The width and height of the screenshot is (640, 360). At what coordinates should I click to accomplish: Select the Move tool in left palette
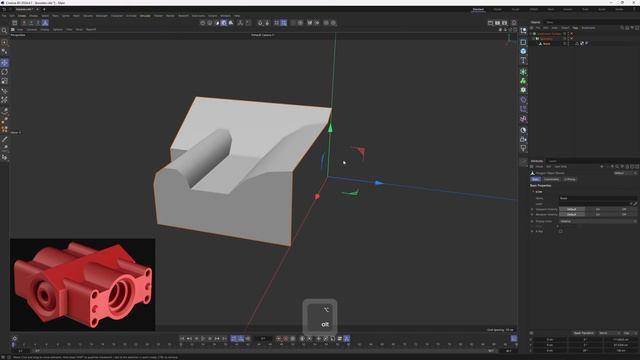pos(4,62)
